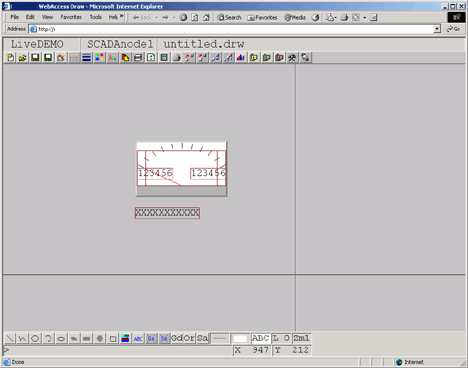Click the blue ABC text tool

(138, 339)
